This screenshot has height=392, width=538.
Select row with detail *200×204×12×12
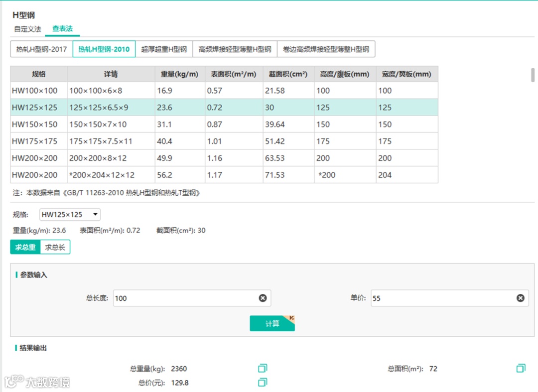[224, 174]
